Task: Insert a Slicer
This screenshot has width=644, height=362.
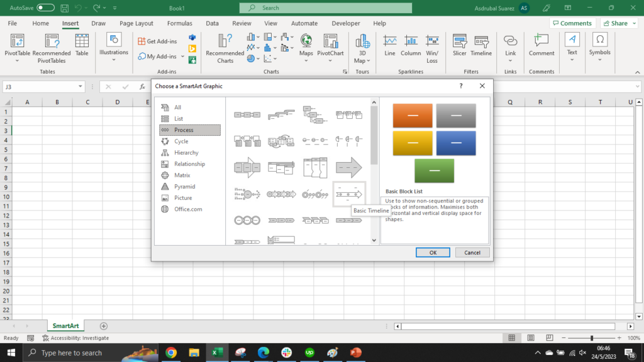Action: (460, 47)
